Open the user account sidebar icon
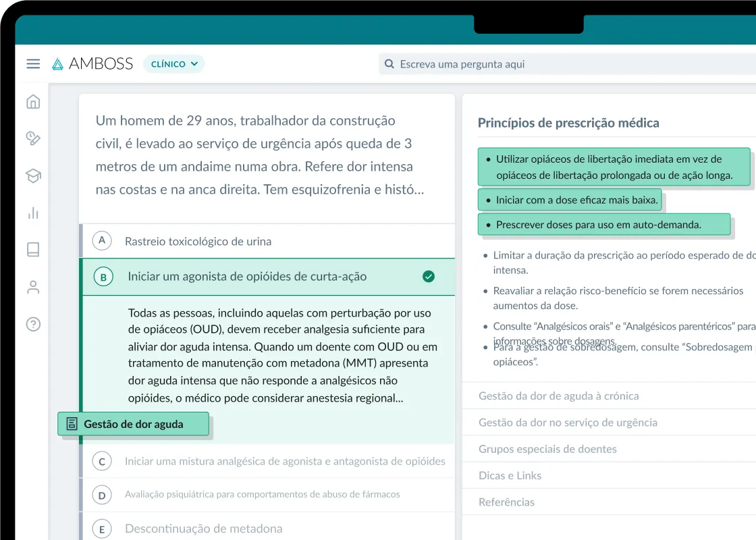The width and height of the screenshot is (756, 540). 33,287
